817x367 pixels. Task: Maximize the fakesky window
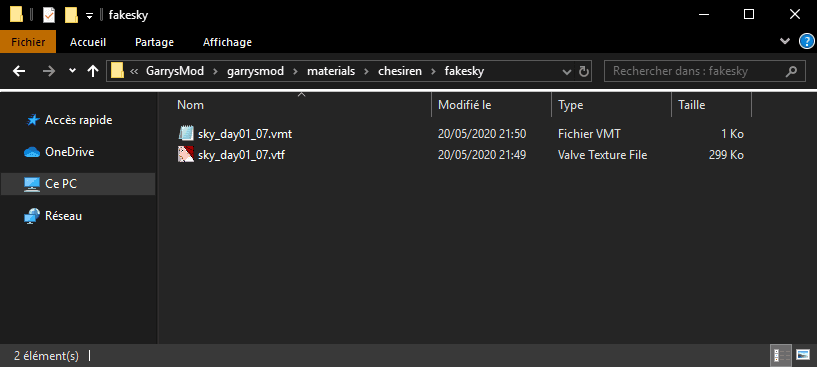[x=749, y=15]
